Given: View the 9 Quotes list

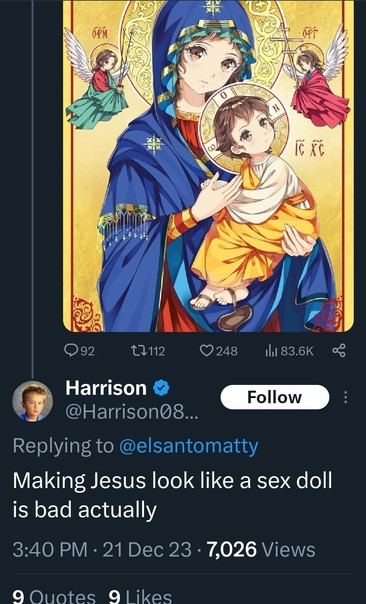Looking at the screenshot, I should [54, 597].
